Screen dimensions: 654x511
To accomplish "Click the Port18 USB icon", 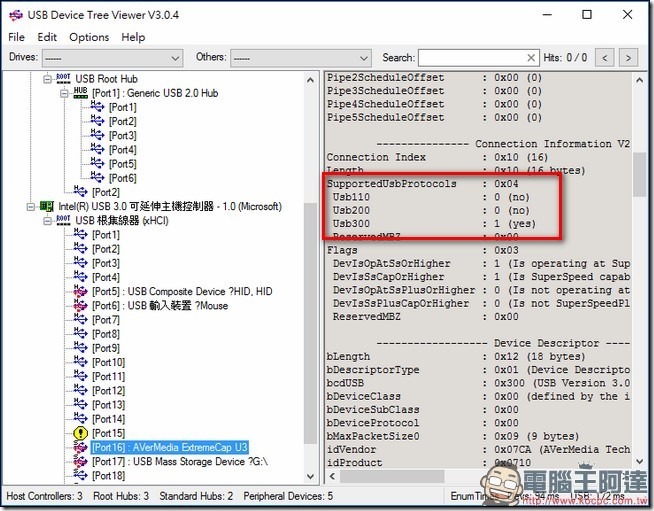I will click(80, 475).
